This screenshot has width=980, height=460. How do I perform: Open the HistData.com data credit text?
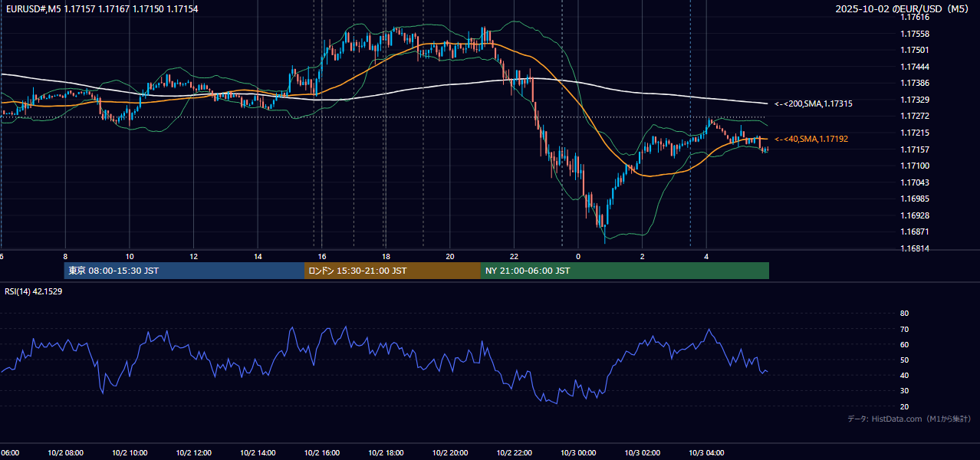click(x=909, y=419)
